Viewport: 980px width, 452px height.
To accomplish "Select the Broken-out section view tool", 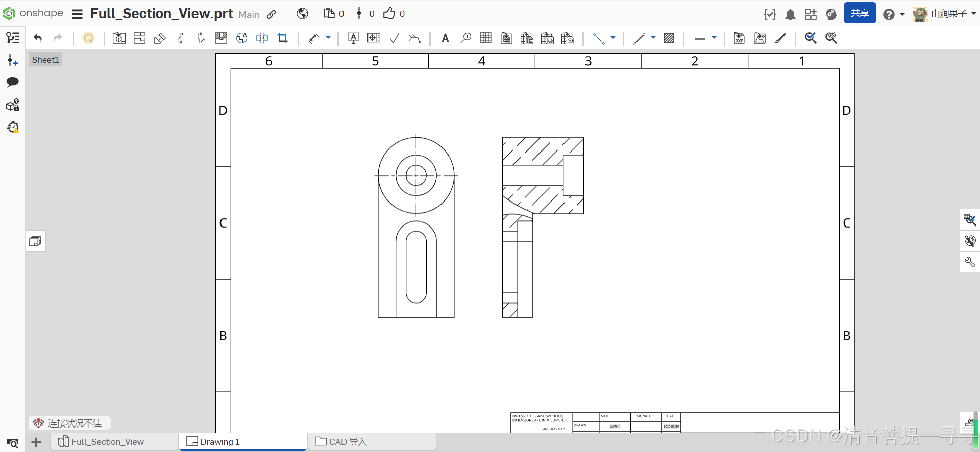I will coord(221,38).
